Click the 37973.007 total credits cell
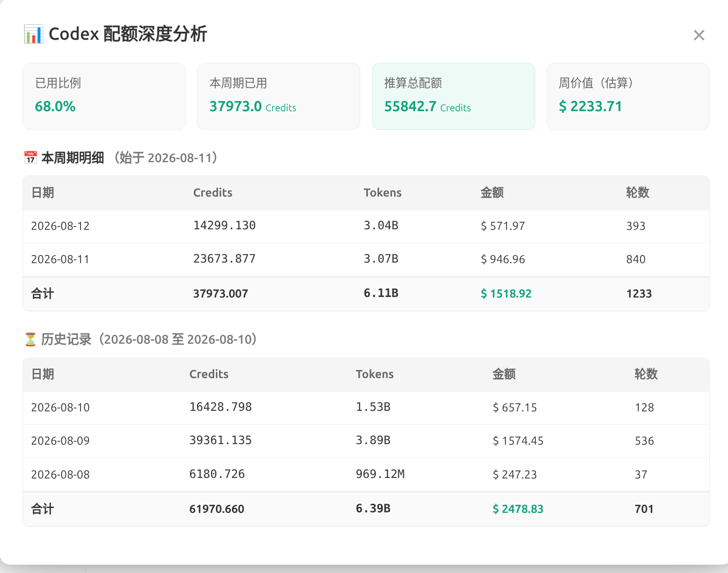Image resolution: width=728 pixels, height=573 pixels. 221,294
